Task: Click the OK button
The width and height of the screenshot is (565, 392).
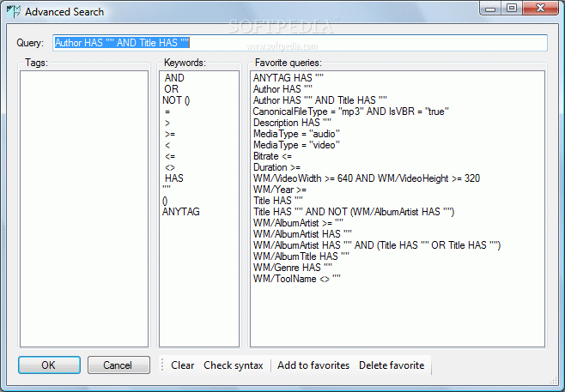Action: coord(49,365)
